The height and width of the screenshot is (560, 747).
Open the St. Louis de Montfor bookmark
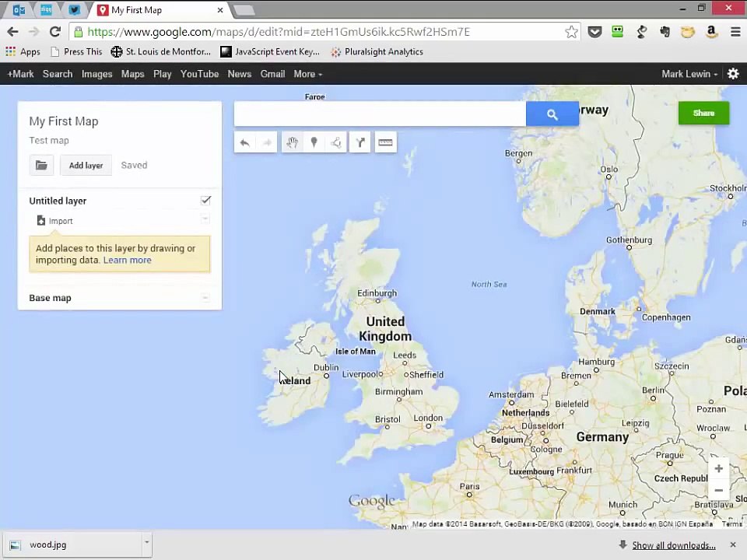(161, 51)
